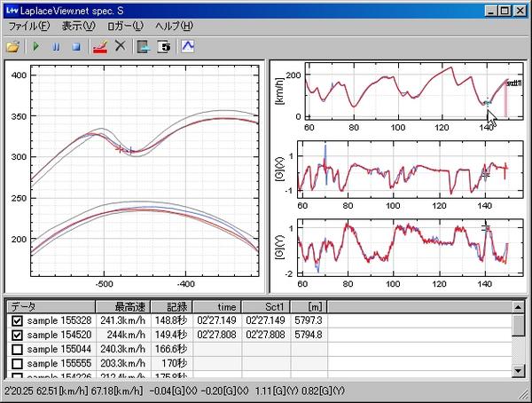532x403 pixels.
Task: Open the 表示(V) menu
Action: (78, 26)
